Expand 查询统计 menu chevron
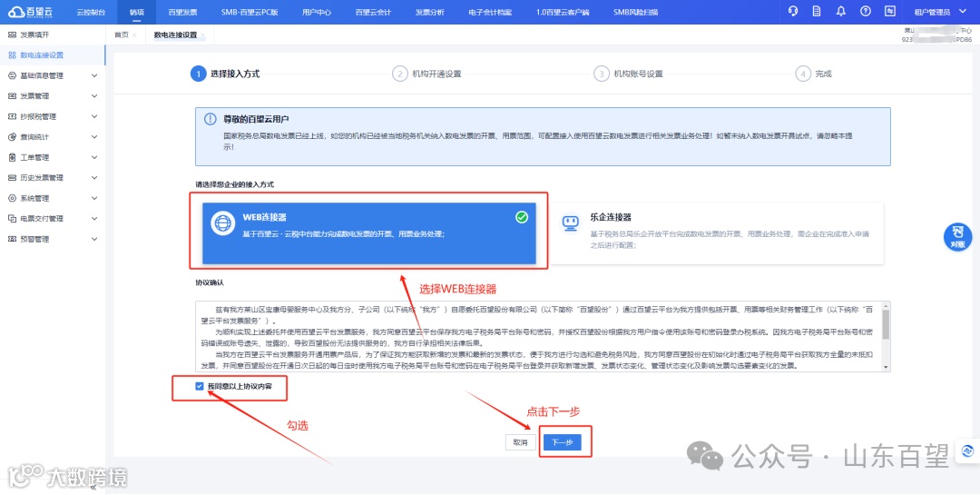 (x=94, y=137)
